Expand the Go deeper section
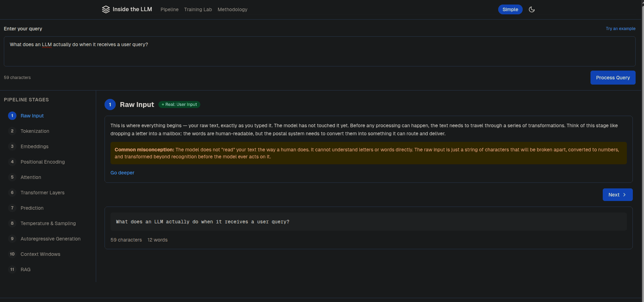 tap(122, 173)
